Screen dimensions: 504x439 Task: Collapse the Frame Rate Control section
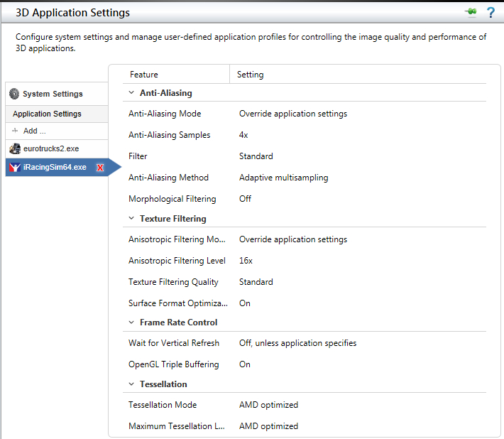coord(131,323)
